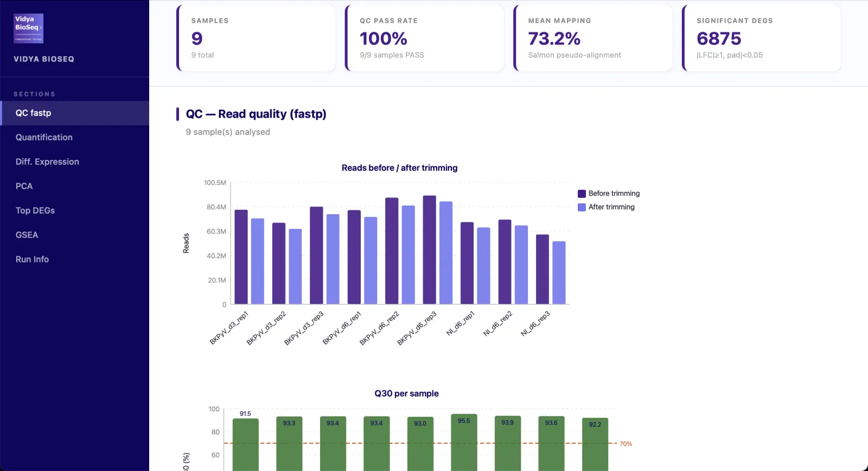
Task: Click the 73.2% mean mapping value
Action: pos(554,38)
